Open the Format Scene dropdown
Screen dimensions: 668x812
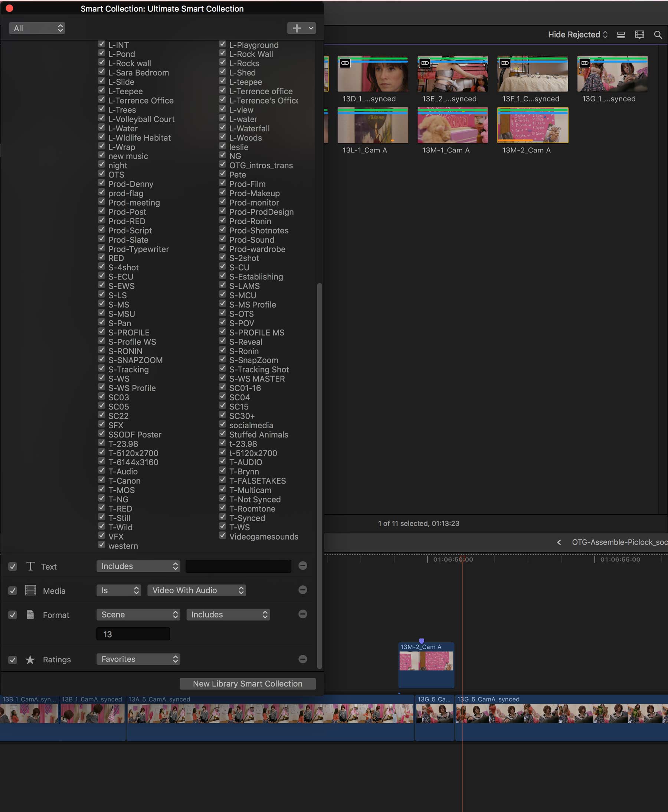pos(138,614)
